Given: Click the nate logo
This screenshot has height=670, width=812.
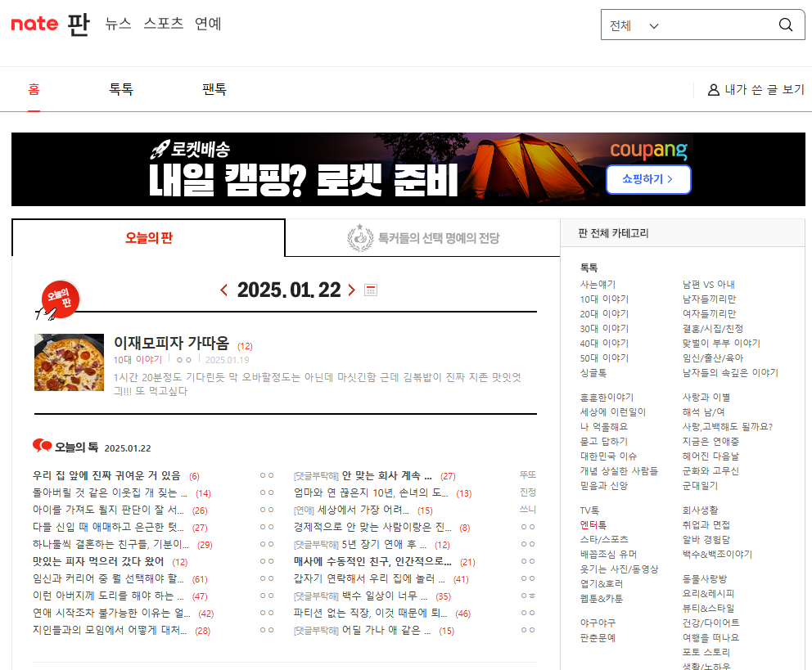Looking at the screenshot, I should coord(34,25).
